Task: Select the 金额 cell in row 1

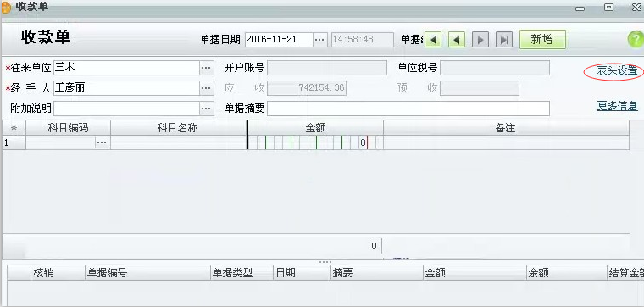Action: 315,142
